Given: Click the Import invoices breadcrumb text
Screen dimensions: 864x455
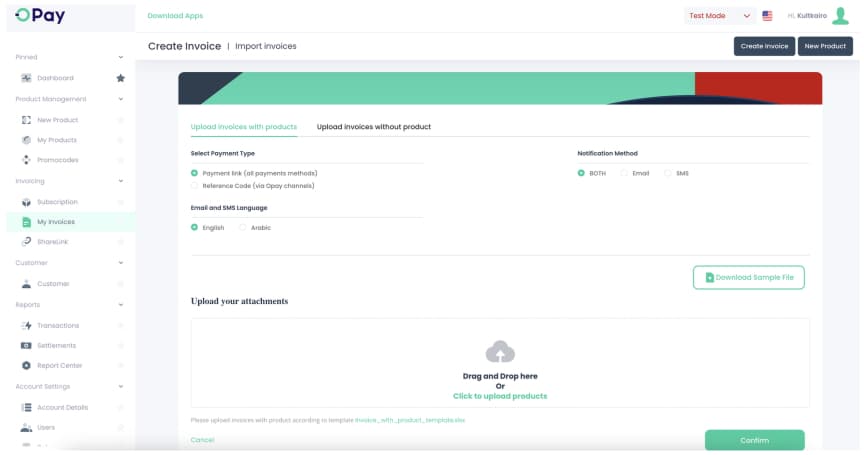Looking at the screenshot, I should [266, 46].
